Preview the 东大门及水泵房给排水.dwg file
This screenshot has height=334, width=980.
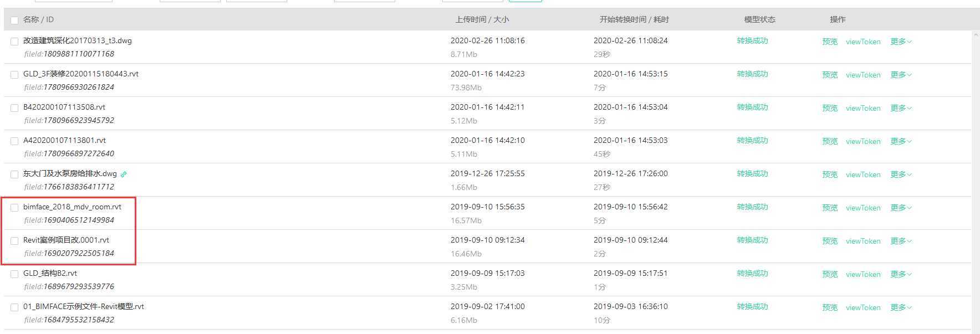(x=830, y=174)
